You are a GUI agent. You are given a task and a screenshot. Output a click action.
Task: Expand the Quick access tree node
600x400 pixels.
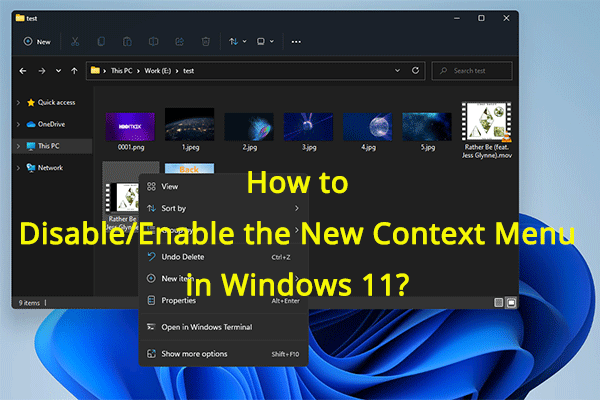(18, 103)
